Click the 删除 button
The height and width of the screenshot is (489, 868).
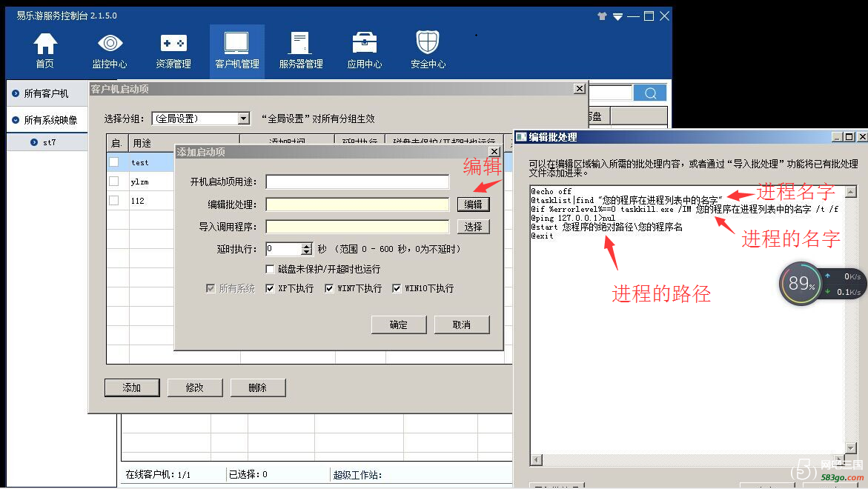(258, 387)
